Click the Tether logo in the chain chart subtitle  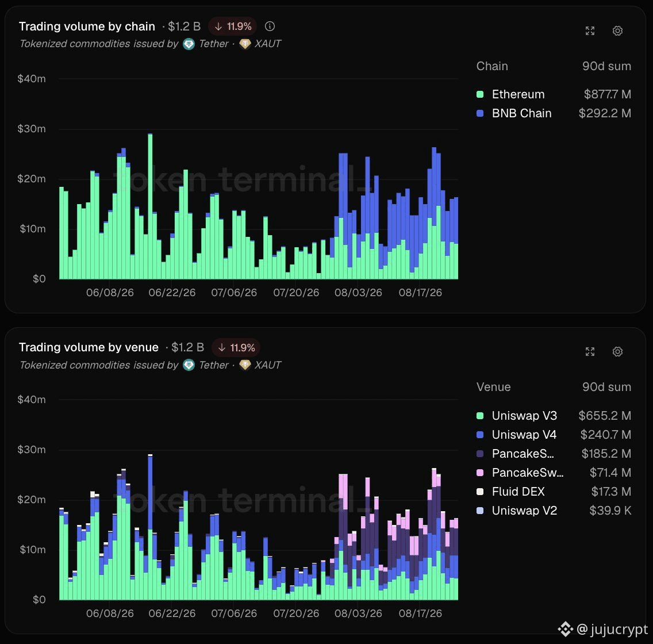189,44
